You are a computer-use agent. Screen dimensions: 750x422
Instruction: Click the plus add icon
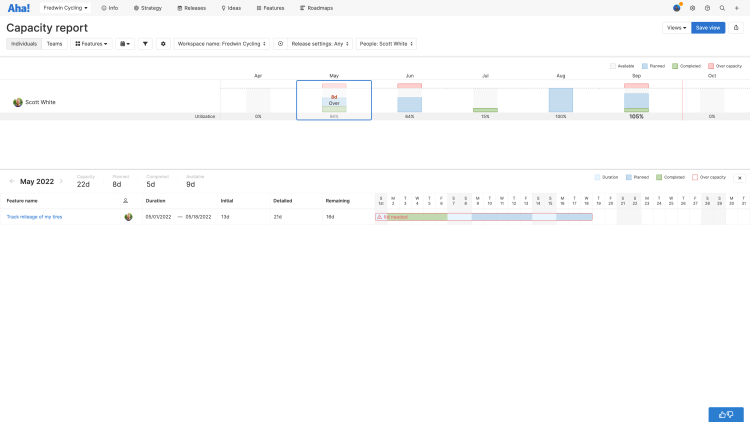[737, 8]
